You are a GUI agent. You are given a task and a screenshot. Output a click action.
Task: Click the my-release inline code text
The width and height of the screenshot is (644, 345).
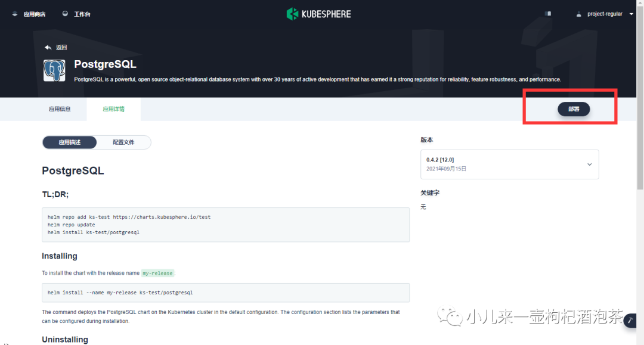click(x=157, y=273)
